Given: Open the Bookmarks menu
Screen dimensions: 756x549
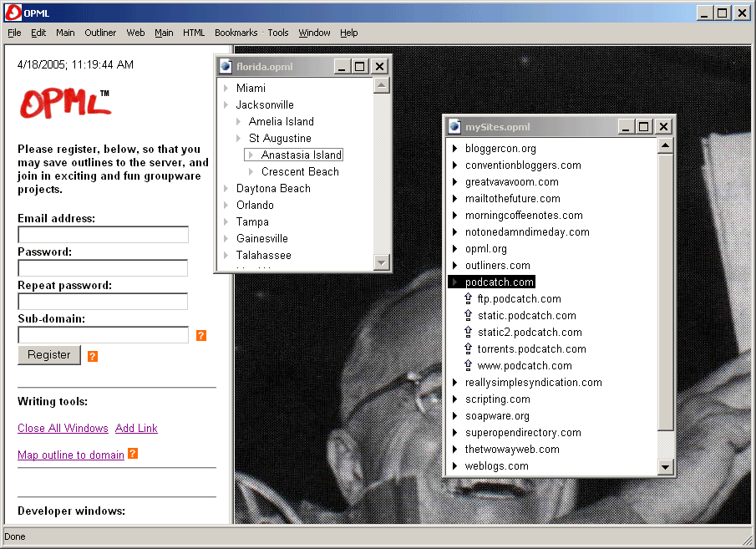Looking at the screenshot, I should 236,33.
